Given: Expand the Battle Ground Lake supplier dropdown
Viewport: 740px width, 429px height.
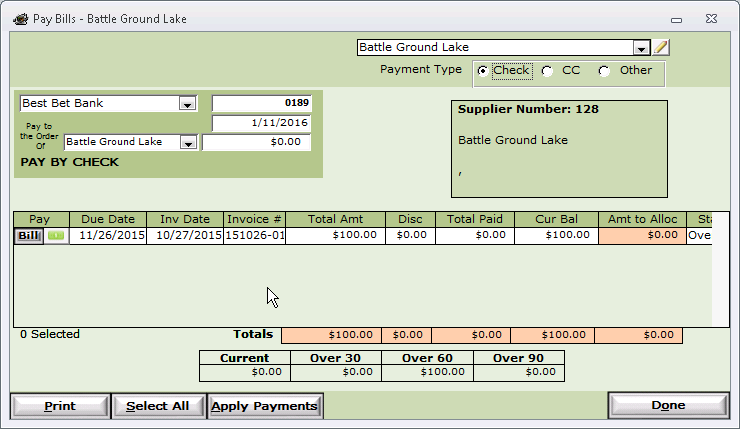Looking at the screenshot, I should click(x=641, y=48).
